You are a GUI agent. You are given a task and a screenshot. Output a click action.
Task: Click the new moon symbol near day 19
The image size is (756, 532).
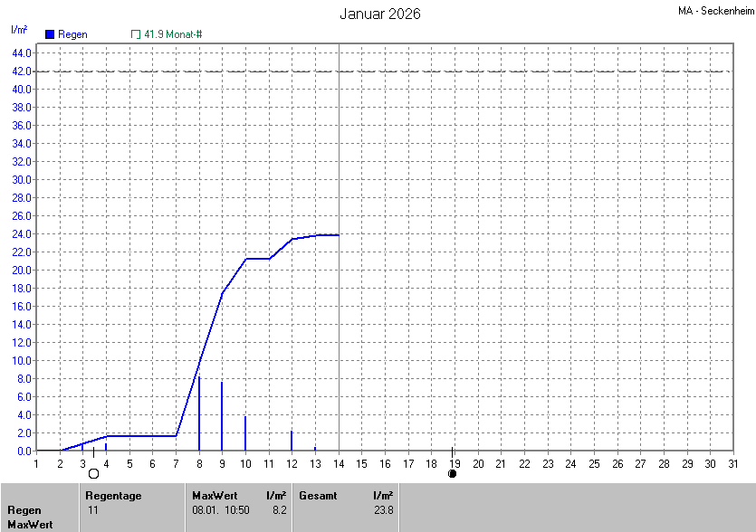point(453,473)
